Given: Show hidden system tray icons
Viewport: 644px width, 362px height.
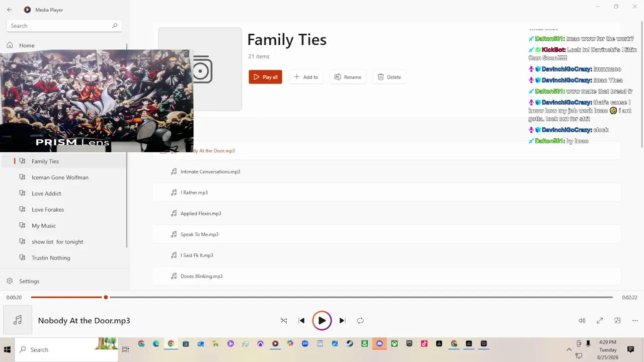Looking at the screenshot, I should click(569, 349).
